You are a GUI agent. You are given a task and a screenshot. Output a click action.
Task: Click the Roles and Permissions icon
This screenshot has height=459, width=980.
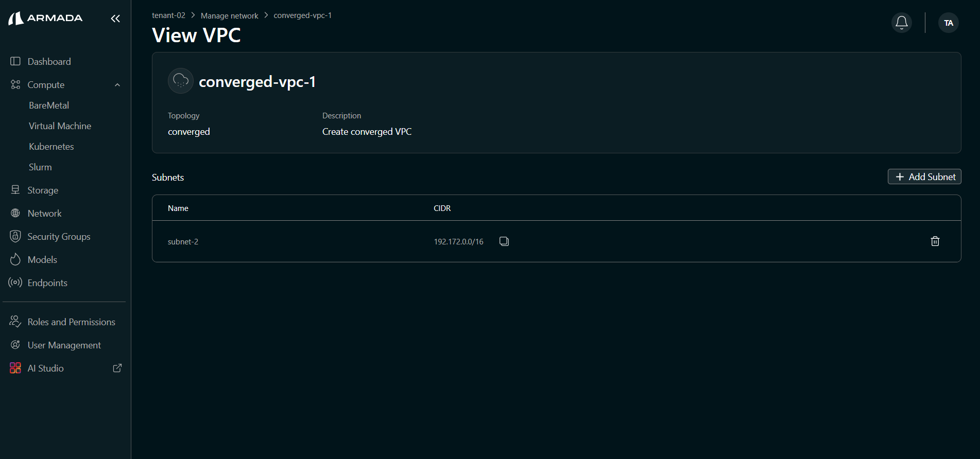click(15, 322)
